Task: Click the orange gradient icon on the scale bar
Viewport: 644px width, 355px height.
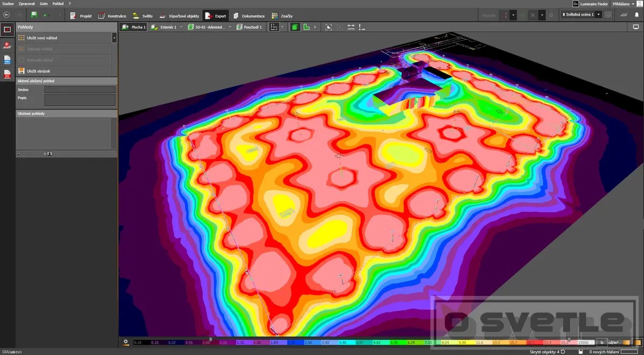Action: tap(626, 342)
